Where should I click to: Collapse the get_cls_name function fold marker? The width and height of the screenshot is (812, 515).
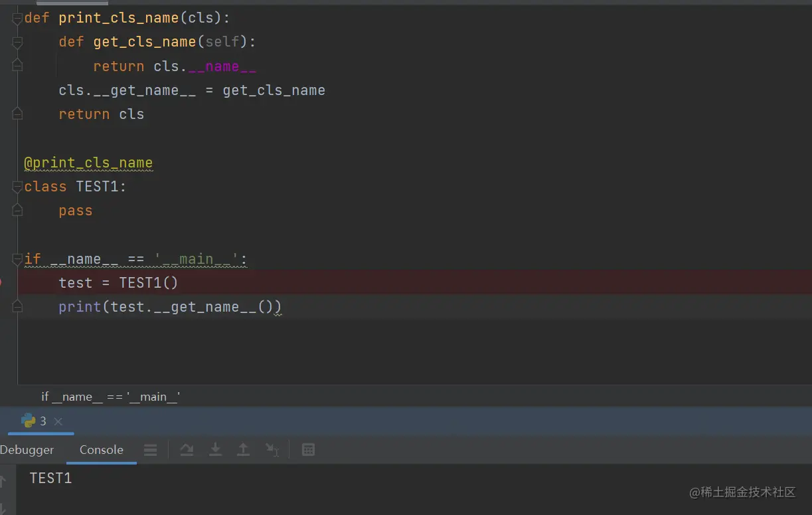(x=17, y=43)
